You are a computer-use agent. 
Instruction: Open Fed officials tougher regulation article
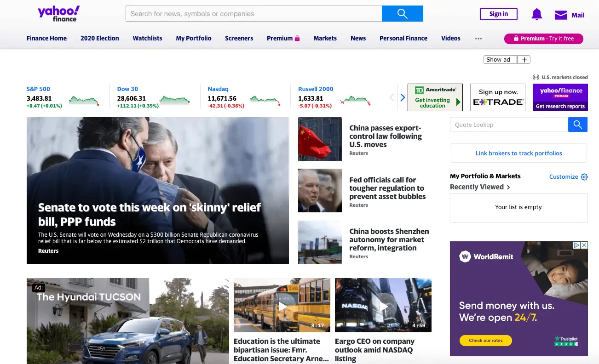pyautogui.click(x=387, y=188)
